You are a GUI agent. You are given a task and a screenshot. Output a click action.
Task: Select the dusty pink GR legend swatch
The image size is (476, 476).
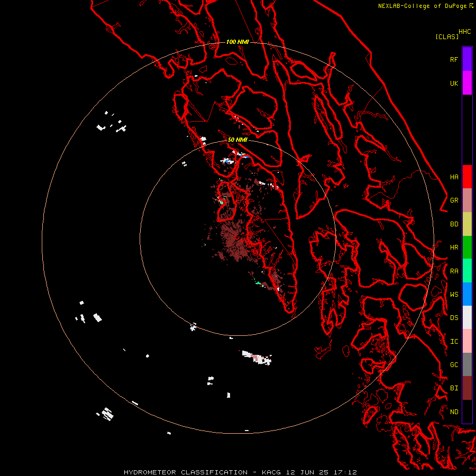point(467,200)
